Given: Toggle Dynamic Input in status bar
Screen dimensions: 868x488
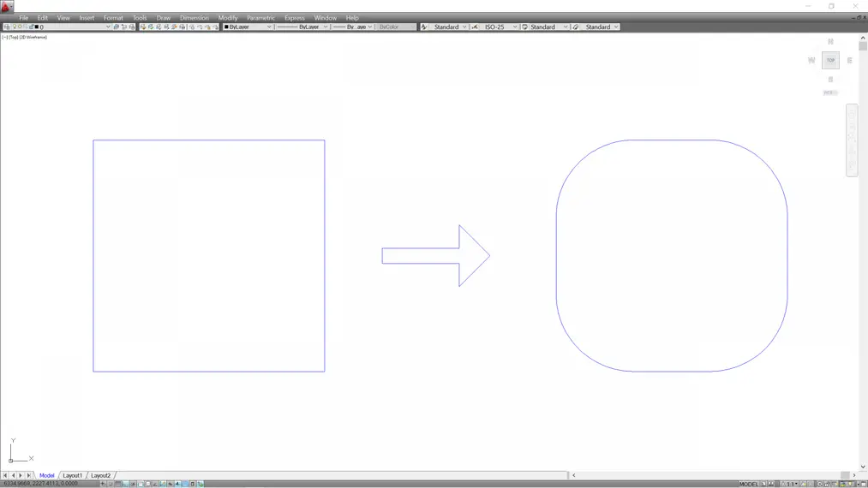Looking at the screenshot, I should point(170,484).
